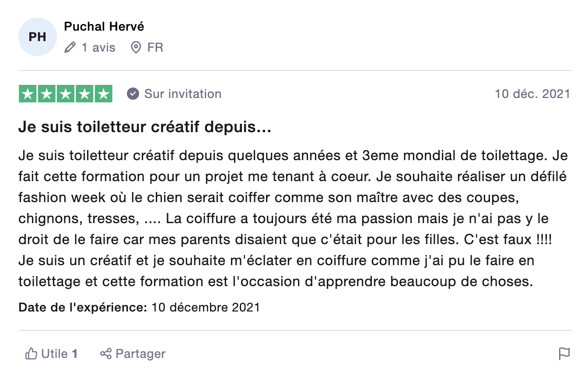Image resolution: width=588 pixels, height=378 pixels.
Task: Click the FR country label
Action: click(155, 47)
